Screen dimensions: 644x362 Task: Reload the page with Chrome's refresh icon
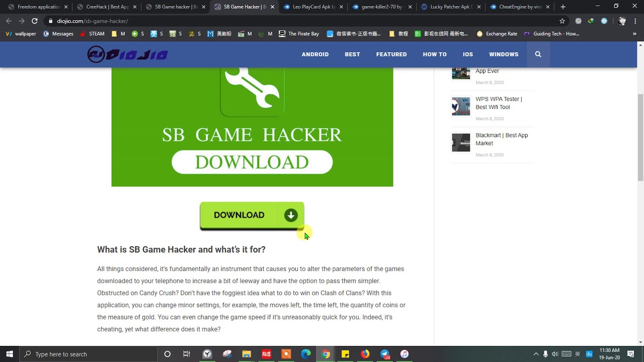click(x=34, y=21)
